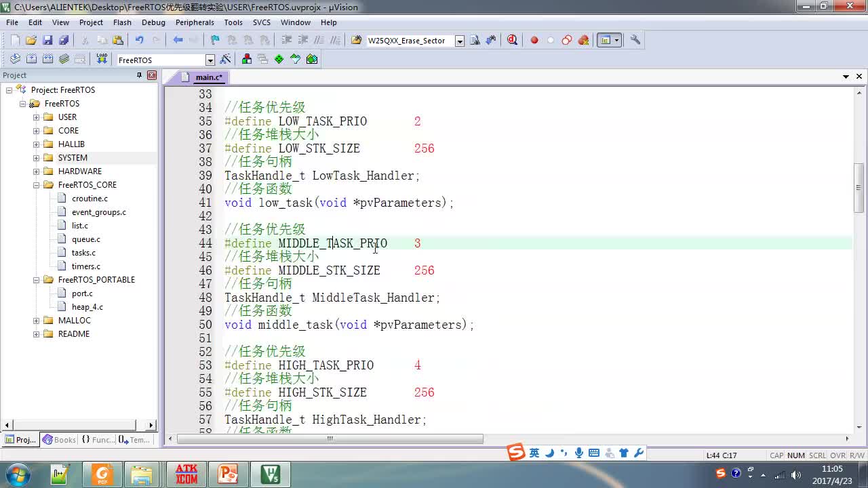Expand the CORE group

(x=36, y=131)
